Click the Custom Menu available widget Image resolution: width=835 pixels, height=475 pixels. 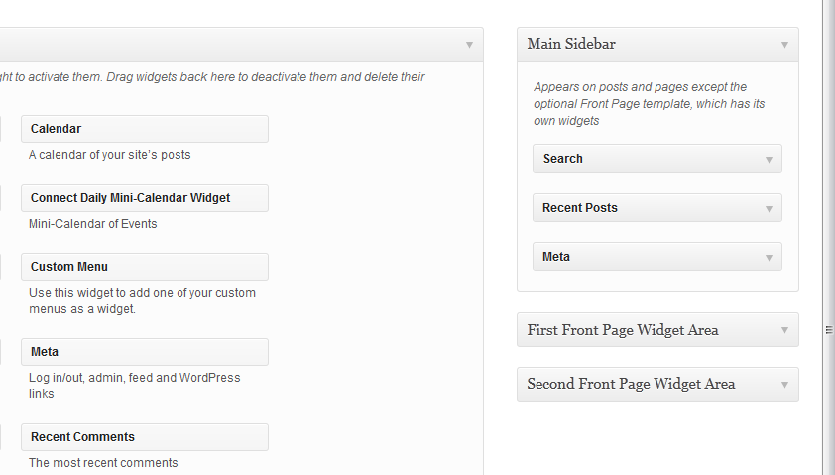(144, 267)
